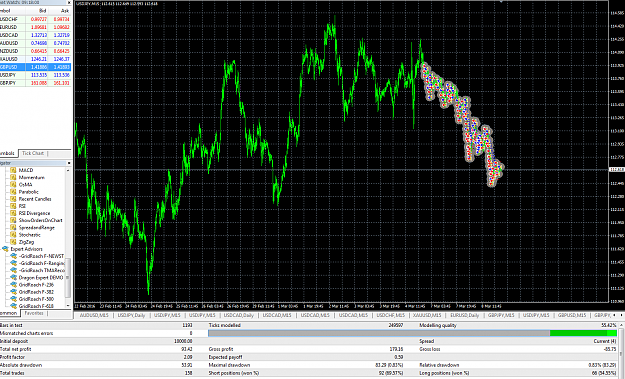Image resolution: width=625 pixels, height=379 pixels.
Task: Click the Ask column header in Market Watch
Action: [x=60, y=11]
